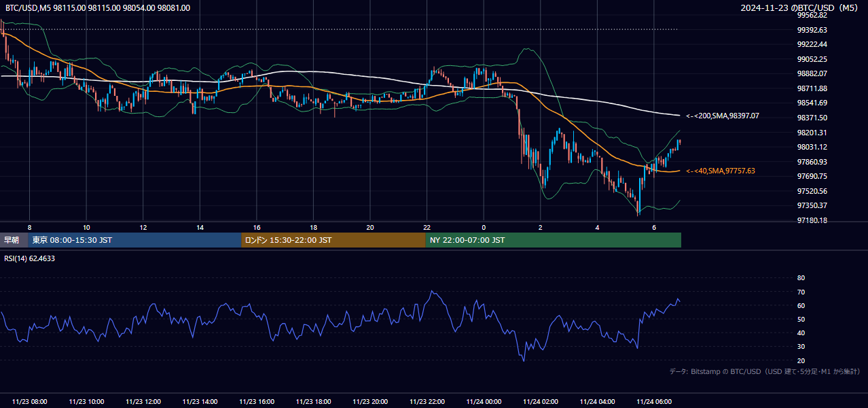The image size is (868, 408).
Task: Click price axis label 97860.93
Action: (812, 162)
